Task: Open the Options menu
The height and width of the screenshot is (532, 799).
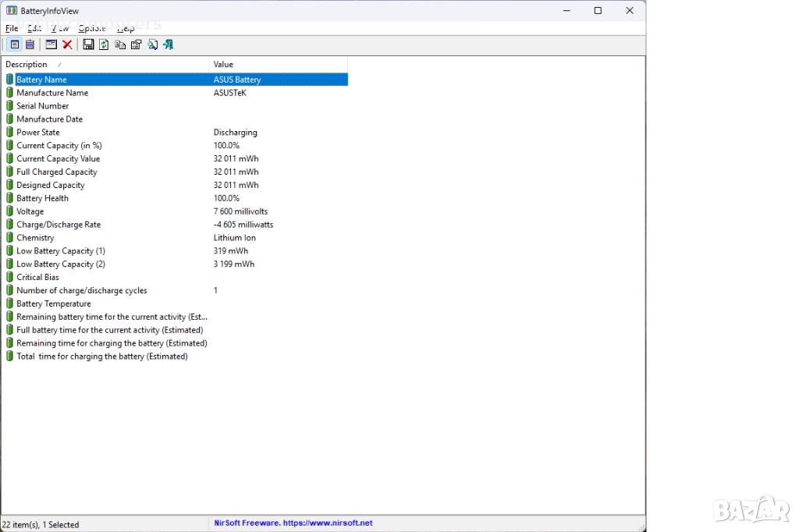Action: pos(92,28)
